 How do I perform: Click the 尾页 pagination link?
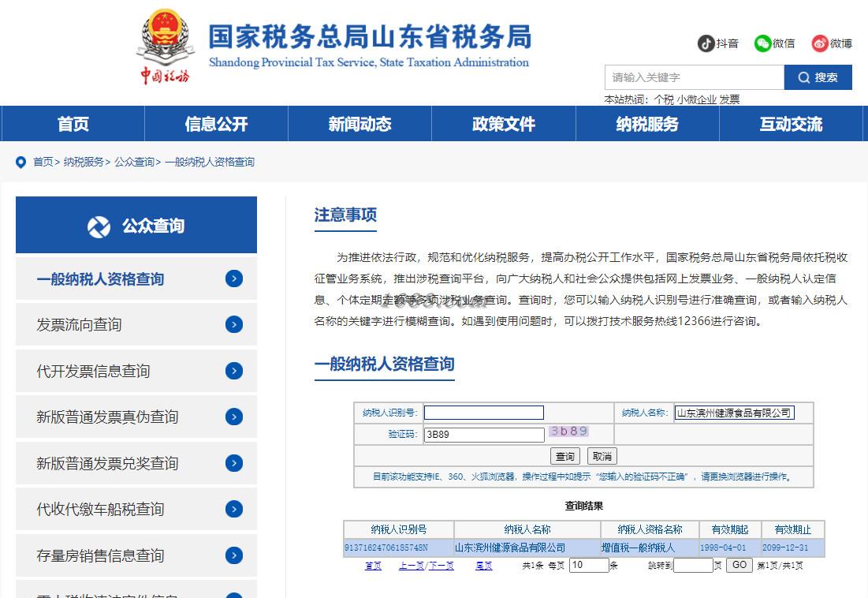tap(484, 566)
